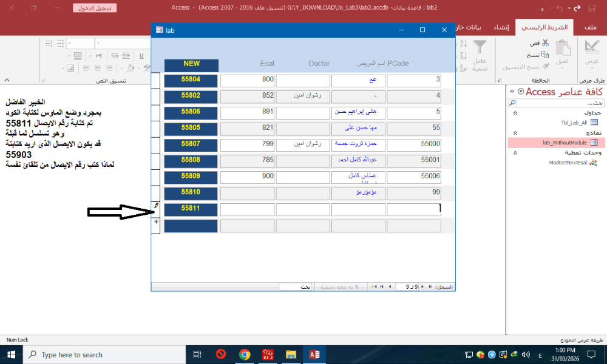
Task: Switch to the Create (إنشاء) ribbon tab
Action: click(501, 28)
